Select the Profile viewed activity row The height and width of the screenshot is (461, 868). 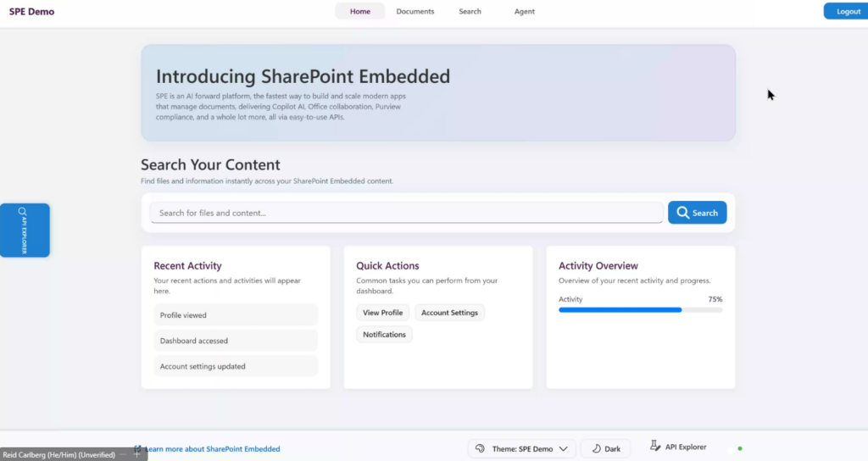pyautogui.click(x=236, y=315)
